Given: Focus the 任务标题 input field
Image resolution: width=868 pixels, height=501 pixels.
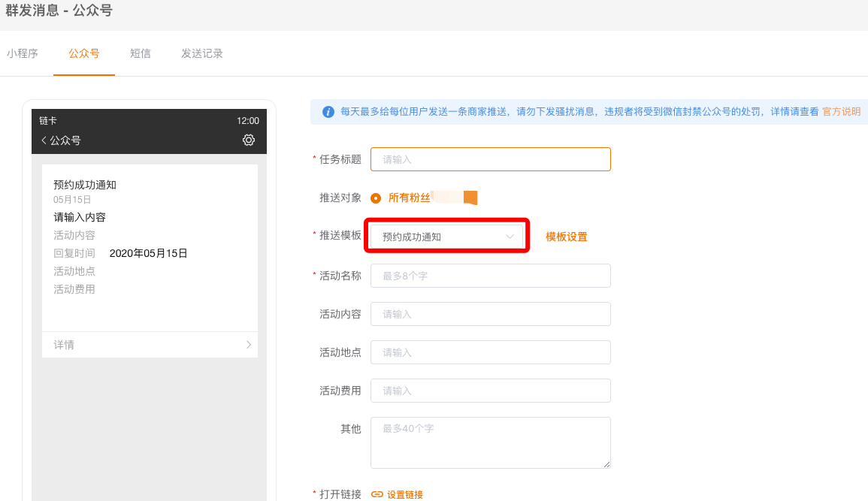Looking at the screenshot, I should pyautogui.click(x=490, y=159).
